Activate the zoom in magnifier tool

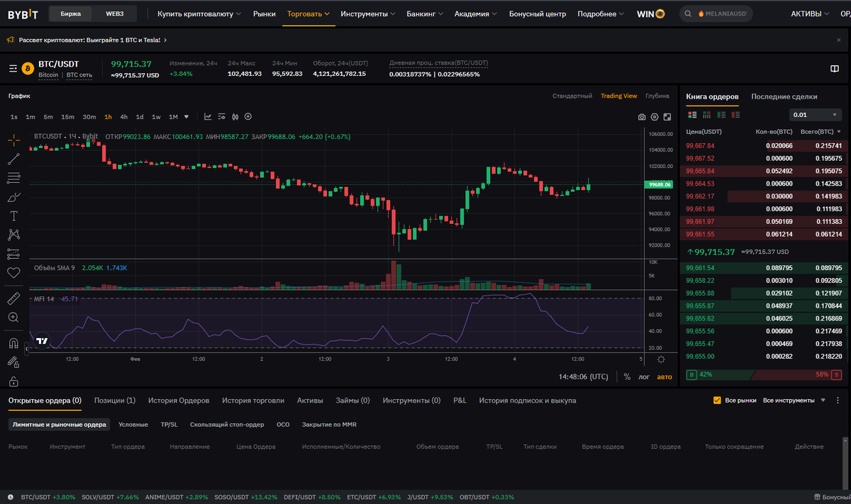[13, 317]
